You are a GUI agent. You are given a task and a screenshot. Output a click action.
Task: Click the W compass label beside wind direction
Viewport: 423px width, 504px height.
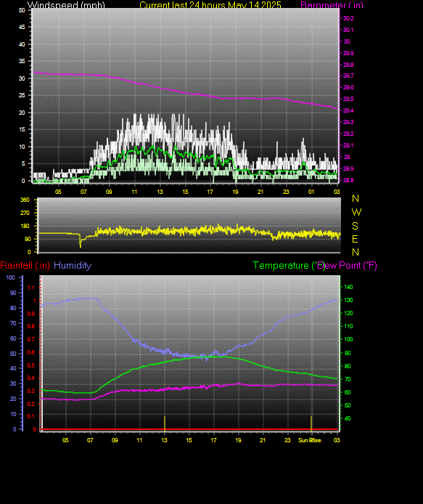(356, 212)
